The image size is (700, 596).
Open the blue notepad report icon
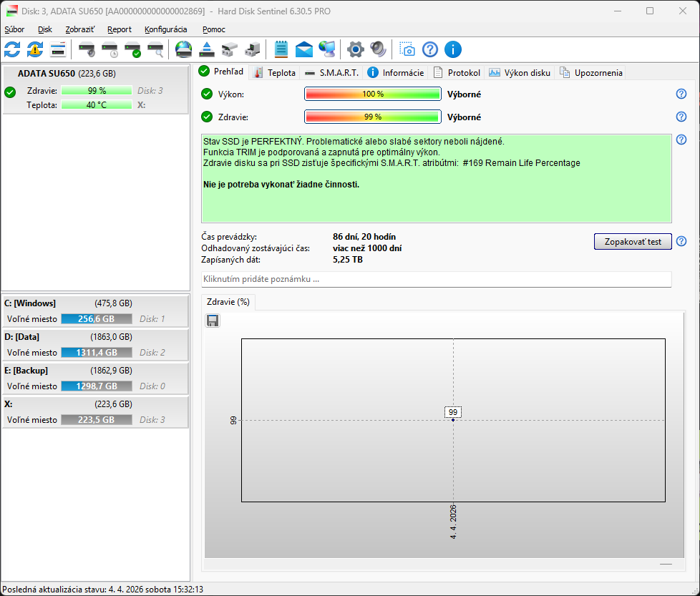(x=281, y=49)
